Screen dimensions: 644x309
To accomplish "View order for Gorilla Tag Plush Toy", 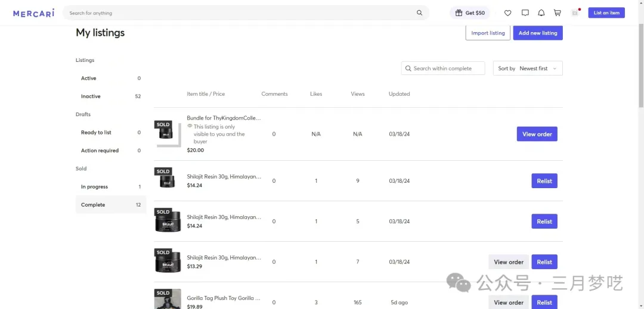I will 509,302.
